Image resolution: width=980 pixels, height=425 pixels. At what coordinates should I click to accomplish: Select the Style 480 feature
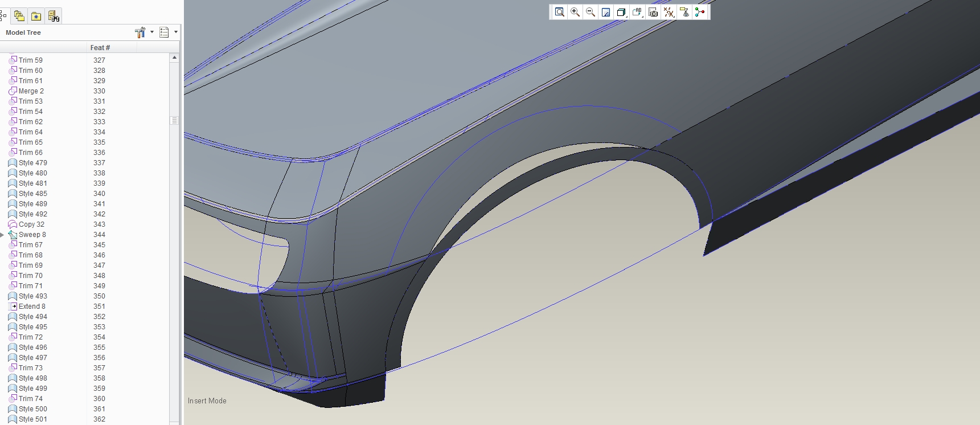coord(32,173)
